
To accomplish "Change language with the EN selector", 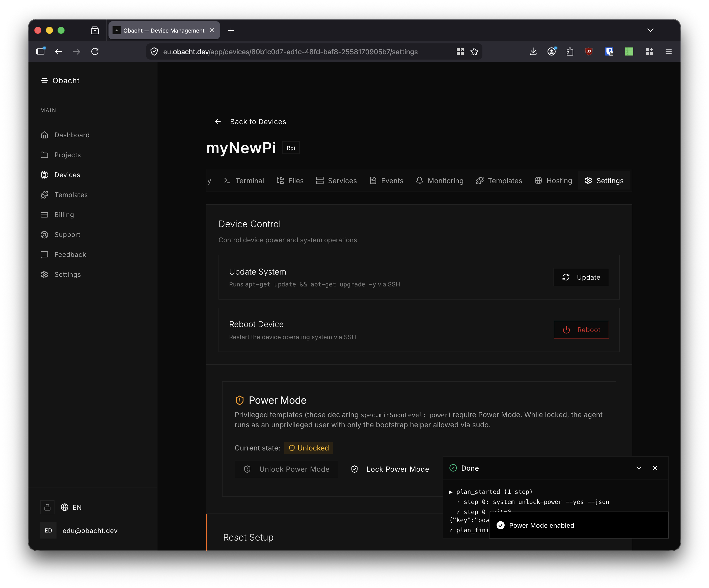I will 71,507.
